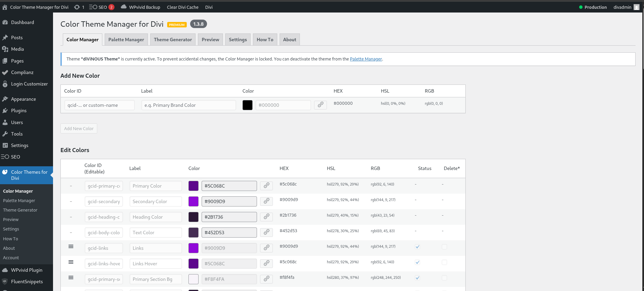Open the About tab

point(290,40)
